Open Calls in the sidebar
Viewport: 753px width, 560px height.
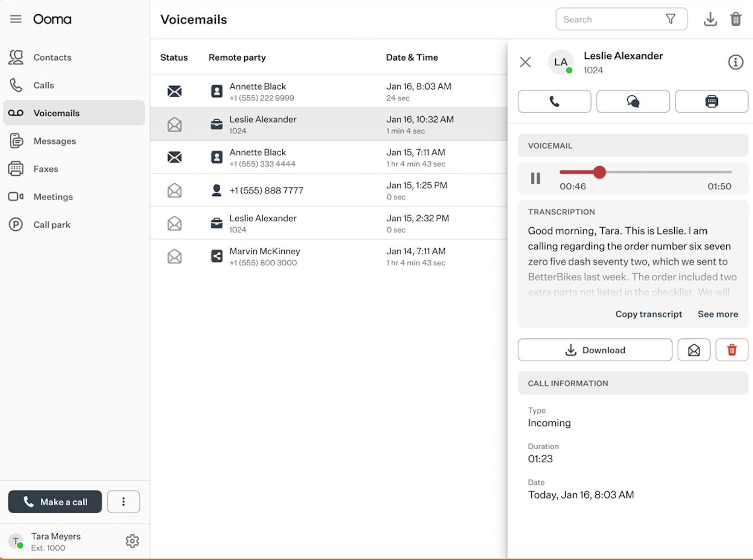click(74, 85)
